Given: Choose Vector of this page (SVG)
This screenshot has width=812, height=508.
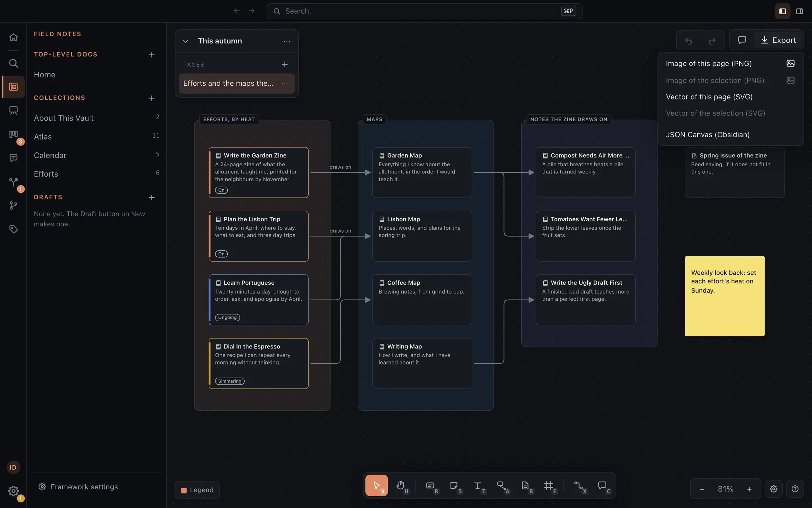Looking at the screenshot, I should point(730,97).
